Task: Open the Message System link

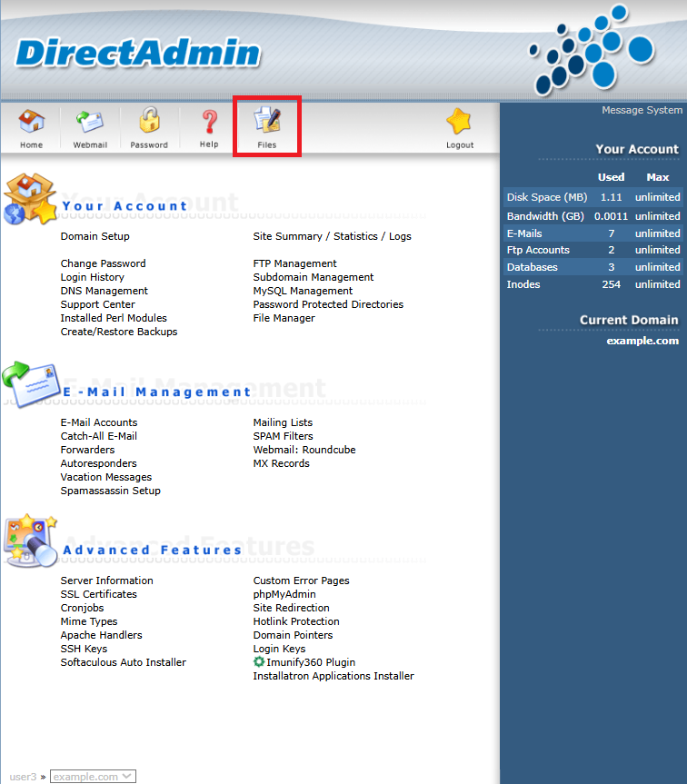Action: point(642,110)
